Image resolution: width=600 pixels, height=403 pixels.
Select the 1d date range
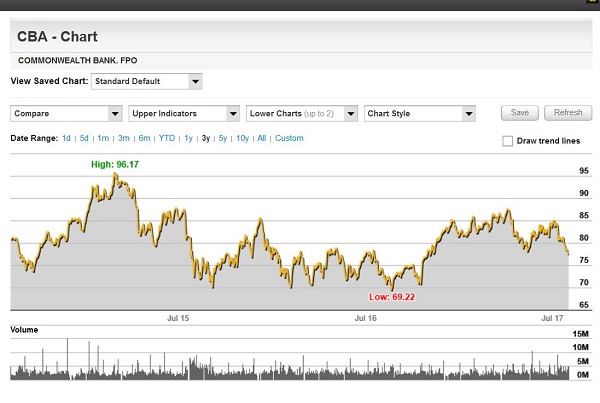pos(66,138)
